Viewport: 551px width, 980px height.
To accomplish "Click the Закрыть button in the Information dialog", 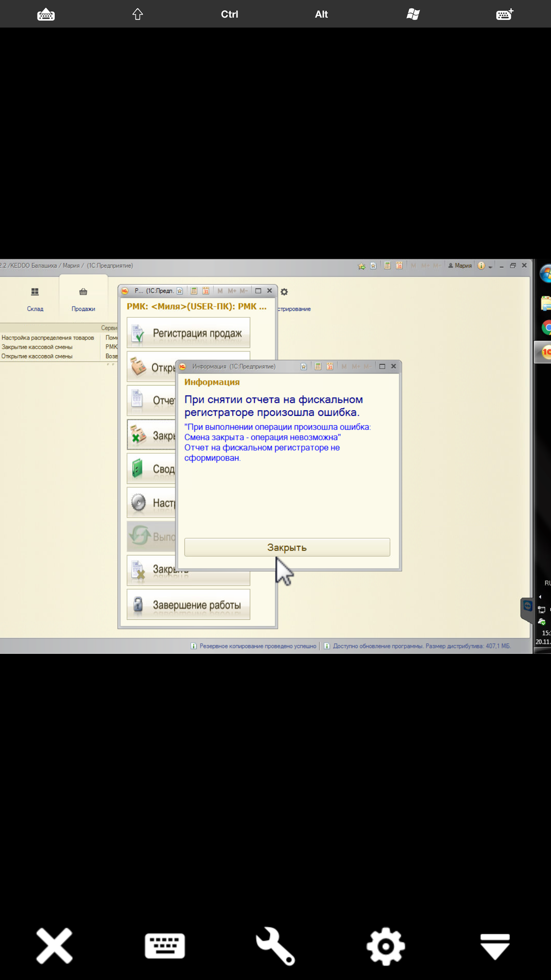I will [x=287, y=547].
